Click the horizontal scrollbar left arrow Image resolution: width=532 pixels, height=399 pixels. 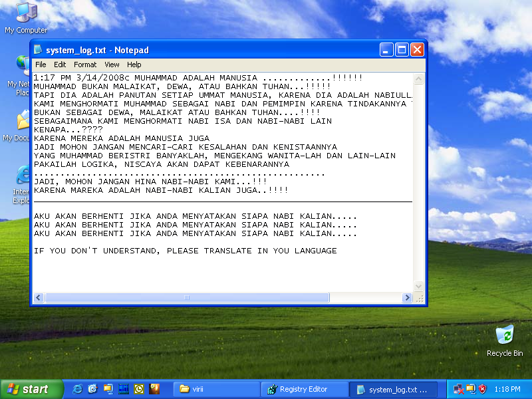[39, 297]
